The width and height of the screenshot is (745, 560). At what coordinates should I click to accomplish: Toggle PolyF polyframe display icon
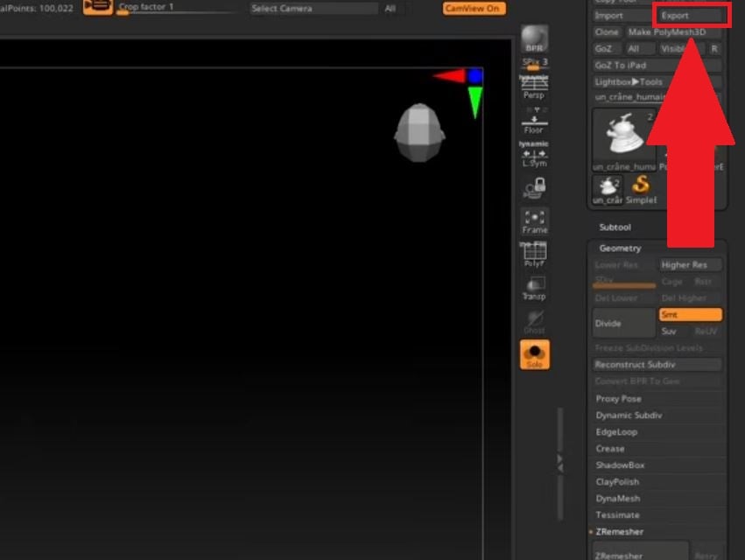tap(535, 254)
